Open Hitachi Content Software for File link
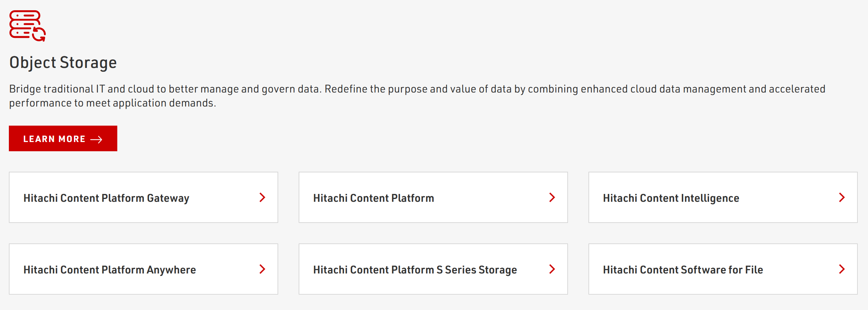This screenshot has height=310, width=868. pyautogui.click(x=723, y=269)
